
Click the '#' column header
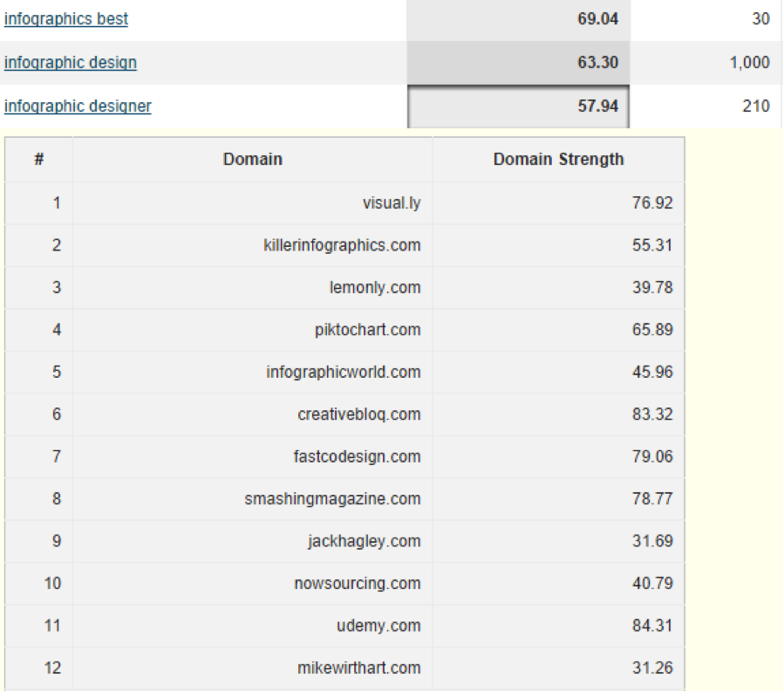[x=39, y=159]
